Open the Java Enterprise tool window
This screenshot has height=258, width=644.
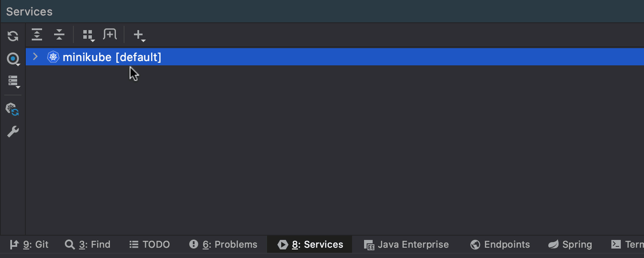click(406, 245)
